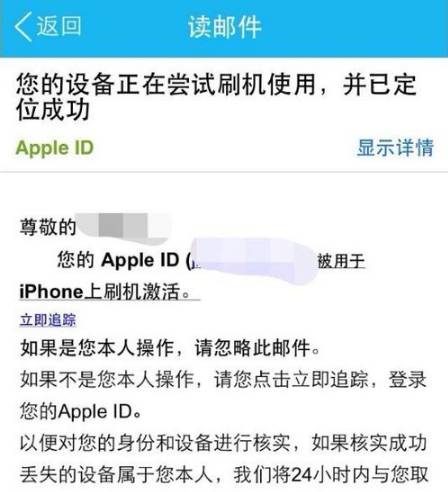Tap the 尊敬的 greeting text
448x492 pixels.
pyautogui.click(x=48, y=227)
